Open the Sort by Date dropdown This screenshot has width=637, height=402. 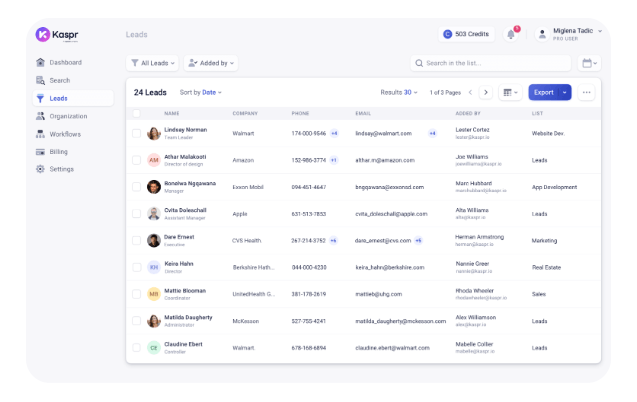201,93
